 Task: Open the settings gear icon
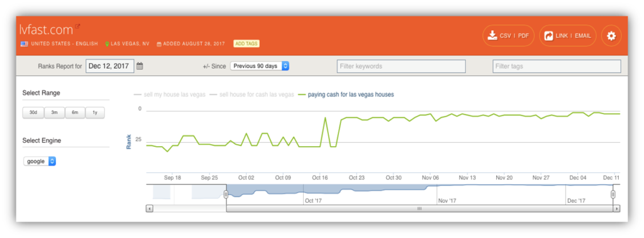click(x=611, y=36)
